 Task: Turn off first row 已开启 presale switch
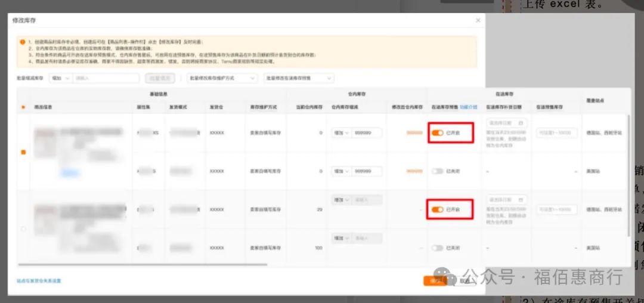coord(438,133)
